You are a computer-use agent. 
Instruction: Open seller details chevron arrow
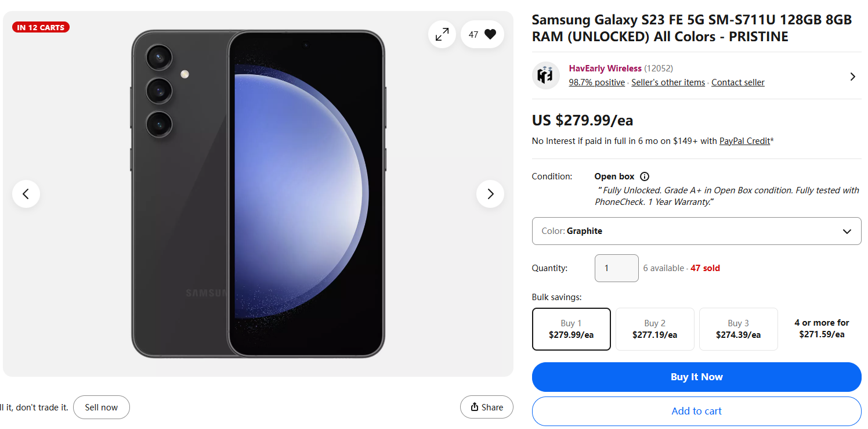(x=852, y=77)
